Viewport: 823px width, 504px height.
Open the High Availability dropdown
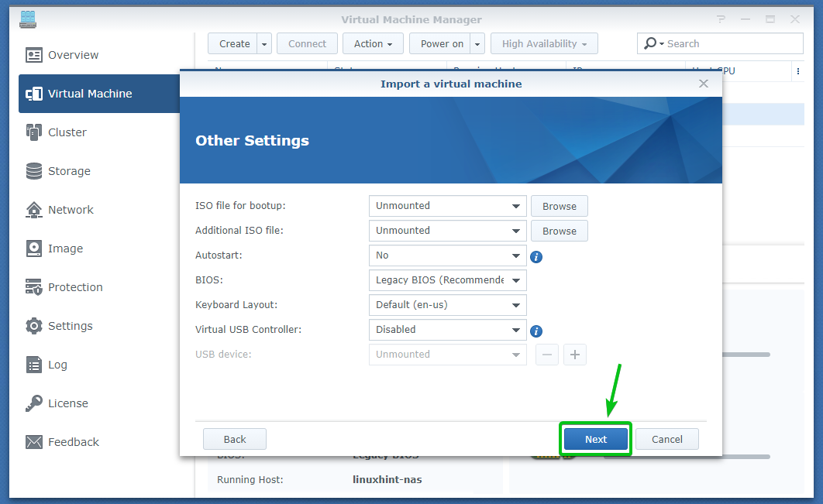coord(544,43)
